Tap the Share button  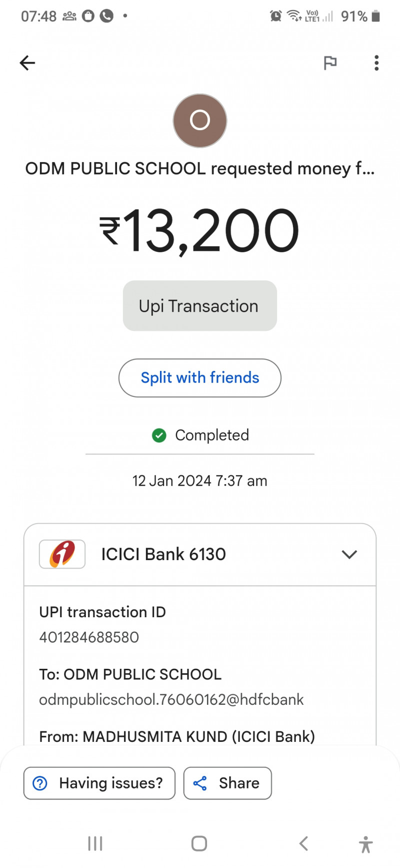227,783
